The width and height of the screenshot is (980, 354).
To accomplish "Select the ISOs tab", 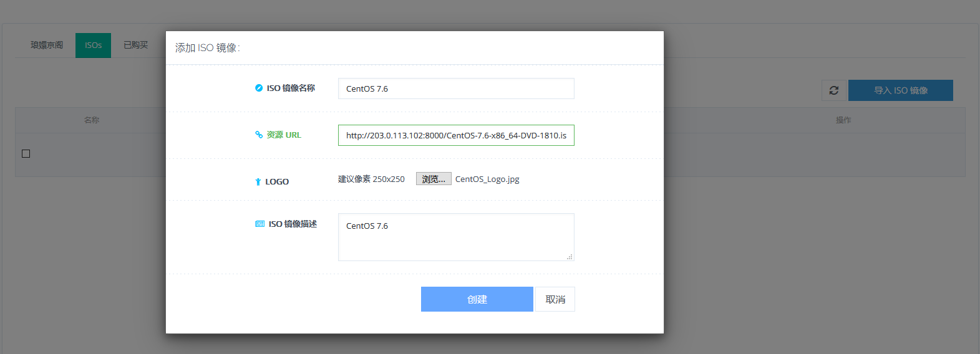I will (93, 45).
